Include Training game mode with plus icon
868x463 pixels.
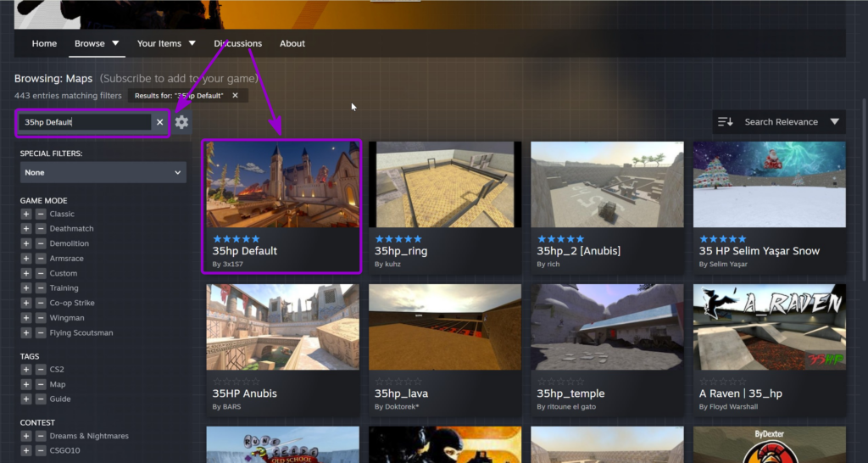[26, 288]
